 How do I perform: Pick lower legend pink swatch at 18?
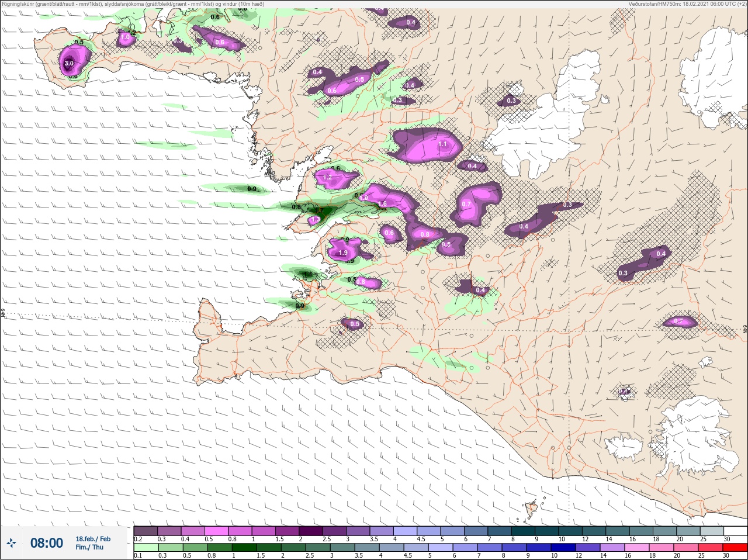662,548
